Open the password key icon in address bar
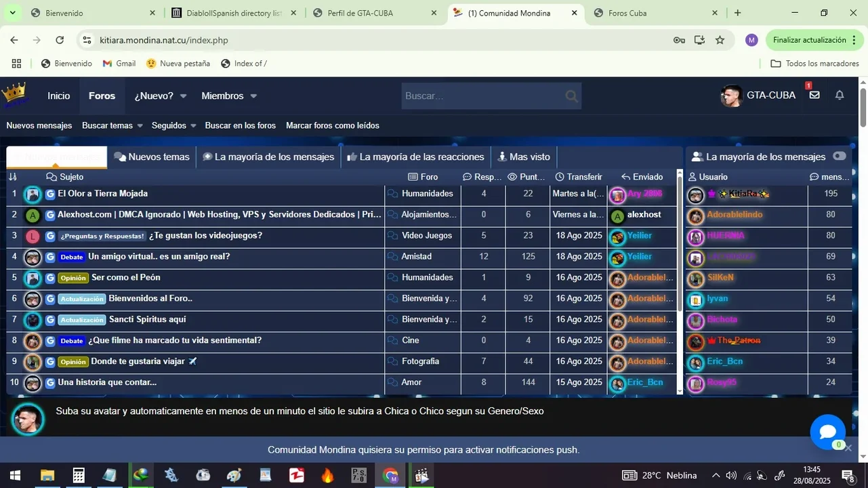 coord(679,40)
